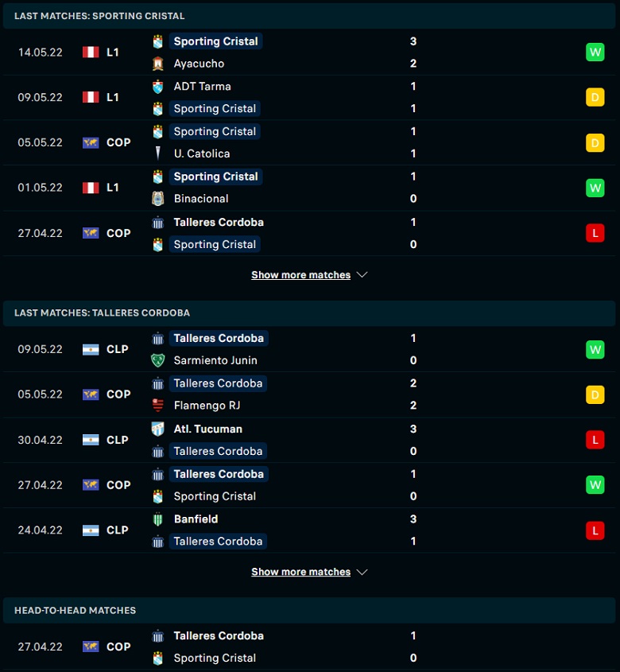This screenshot has width=620, height=672.
Task: Open the 24.04.22 Banfield match row
Action: (x=309, y=530)
